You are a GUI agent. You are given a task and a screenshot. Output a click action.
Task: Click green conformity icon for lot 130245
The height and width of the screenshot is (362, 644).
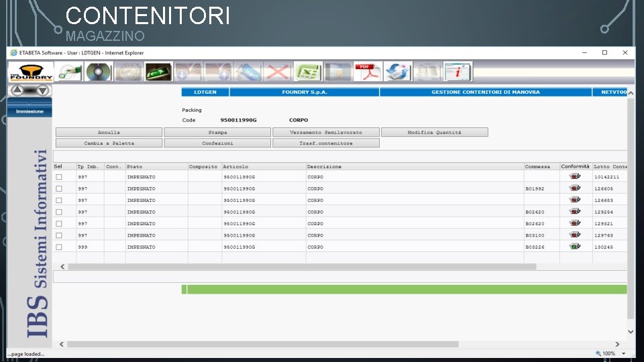(x=575, y=247)
